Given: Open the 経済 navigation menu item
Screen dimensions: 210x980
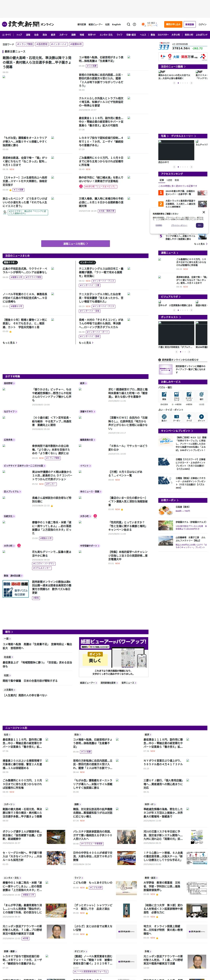Looking at the screenshot, I should 53,35.
